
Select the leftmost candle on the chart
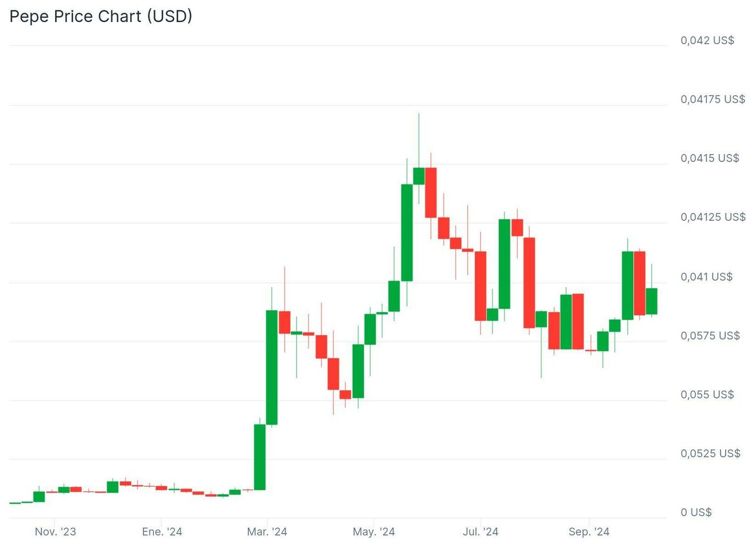15,503
